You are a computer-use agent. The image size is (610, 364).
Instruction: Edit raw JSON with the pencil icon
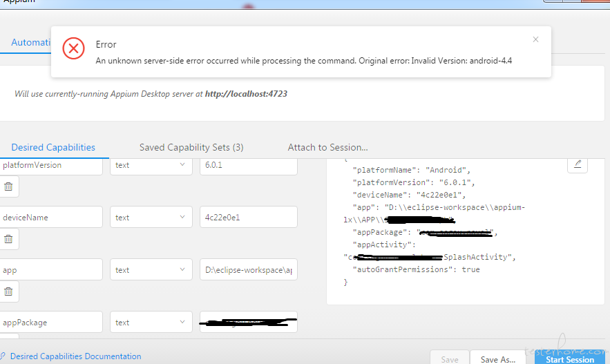click(578, 164)
